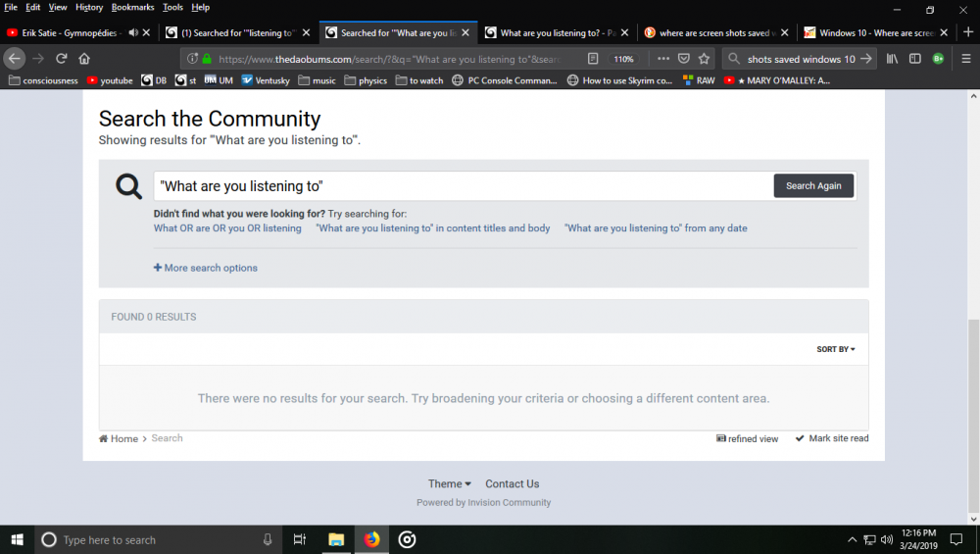Toggle the refined view option

[x=748, y=439]
